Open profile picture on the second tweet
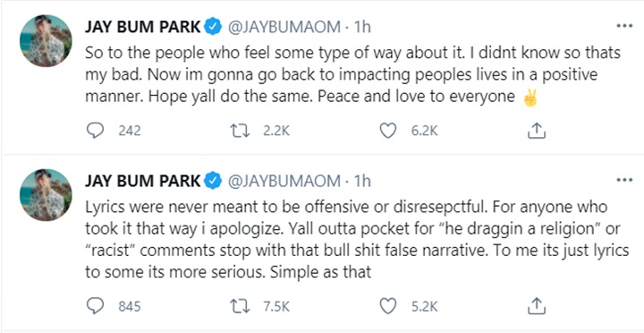Viewport: 644px width, 333px height. pos(46,195)
